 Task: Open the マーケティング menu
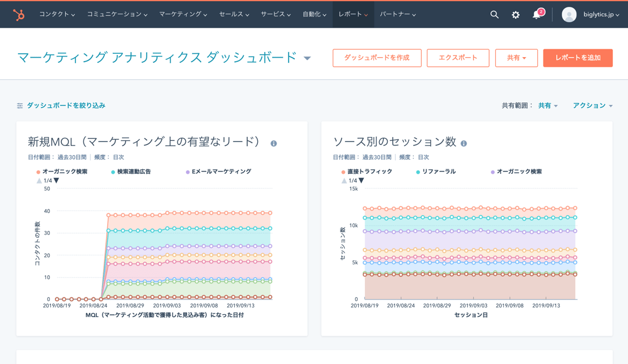pyautogui.click(x=183, y=14)
